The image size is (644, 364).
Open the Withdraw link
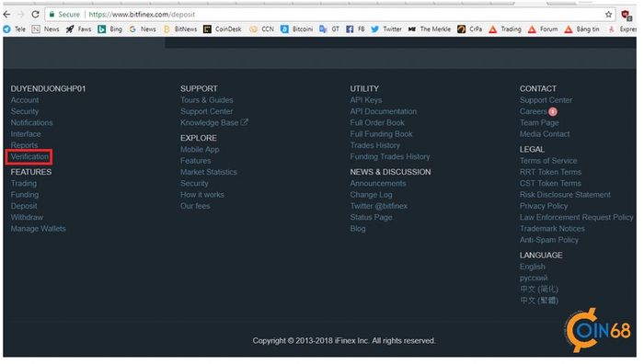coord(27,218)
